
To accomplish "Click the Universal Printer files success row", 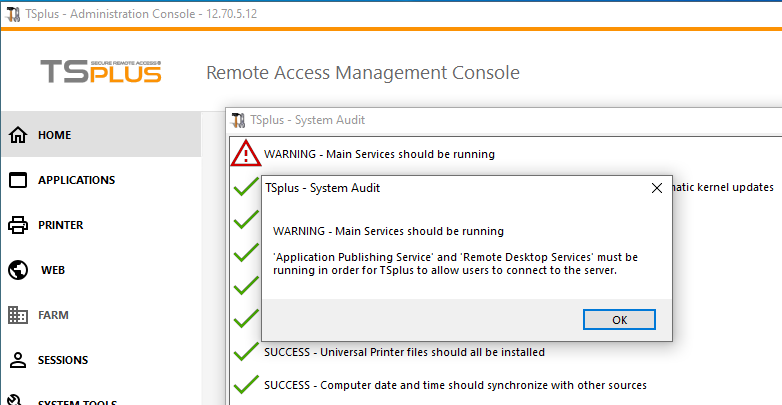I will (x=404, y=352).
